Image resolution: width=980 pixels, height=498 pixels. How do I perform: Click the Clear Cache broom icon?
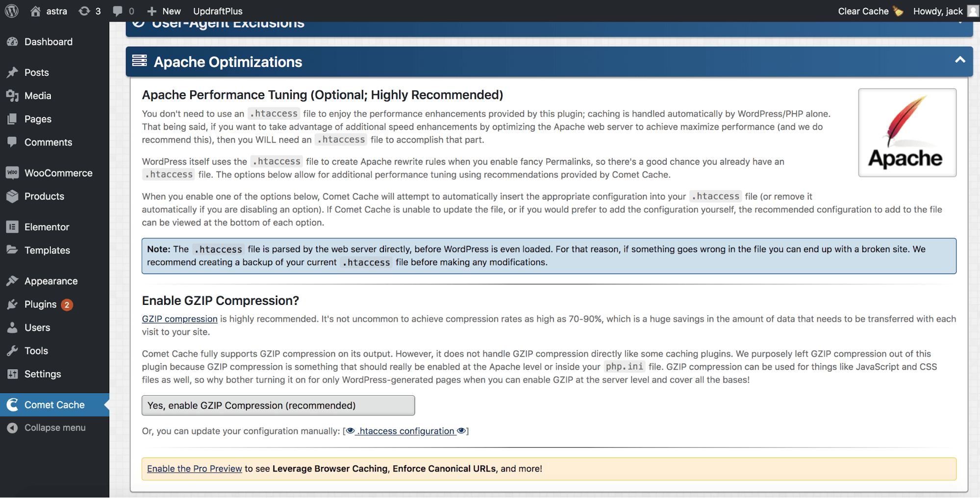coord(898,11)
